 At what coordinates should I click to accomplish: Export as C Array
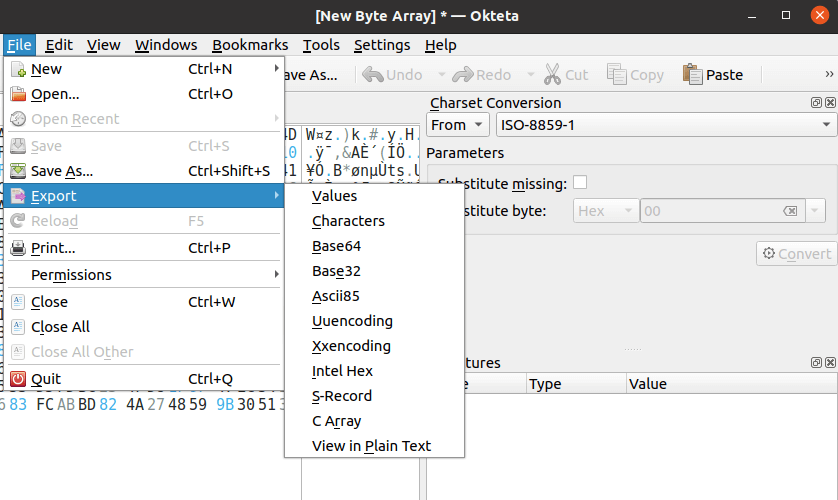(x=374, y=421)
